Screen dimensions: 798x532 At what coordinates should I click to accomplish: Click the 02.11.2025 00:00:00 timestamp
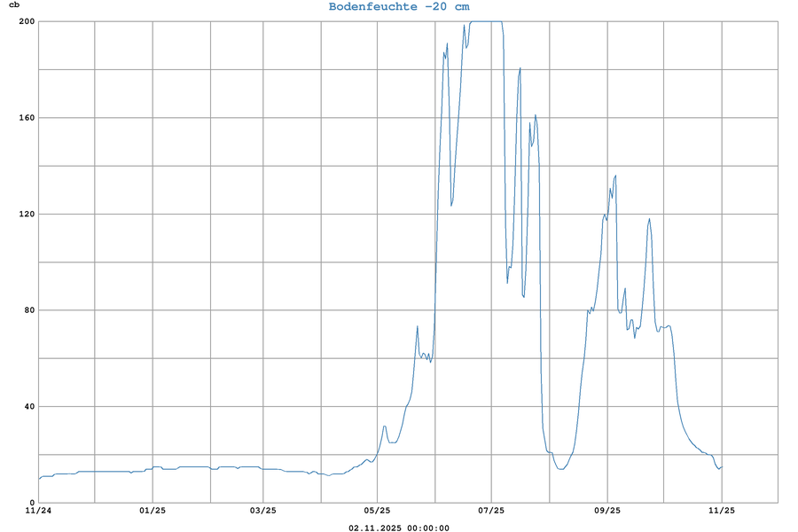[x=399, y=528]
